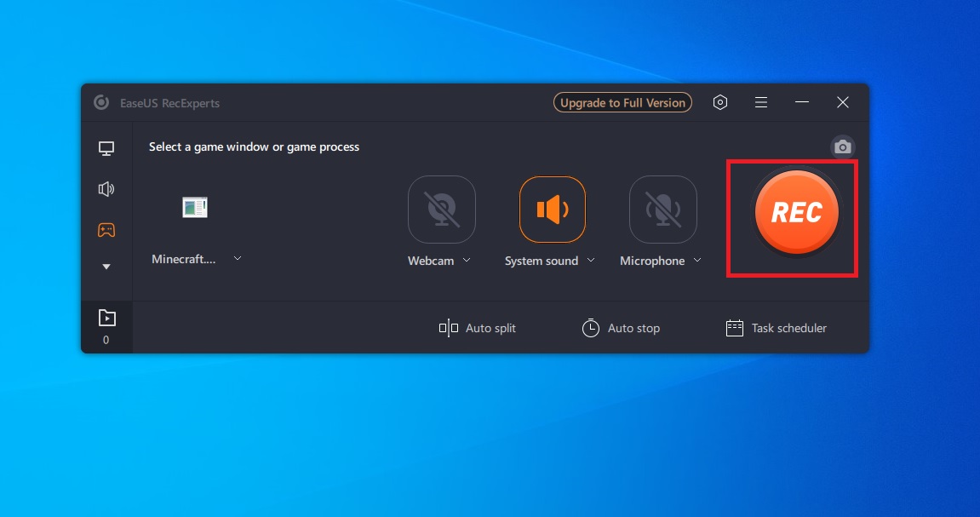
Task: Close the RecExperts window
Action: pyautogui.click(x=843, y=102)
